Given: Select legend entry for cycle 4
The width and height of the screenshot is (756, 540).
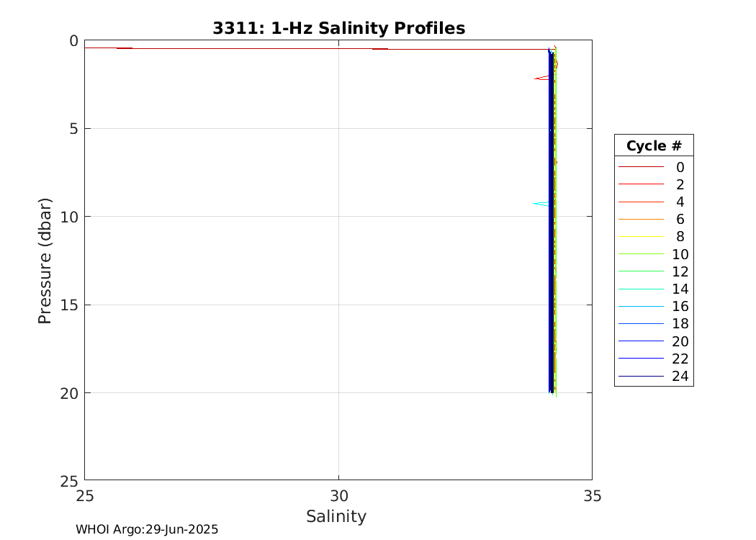Looking at the screenshot, I should click(x=654, y=202).
